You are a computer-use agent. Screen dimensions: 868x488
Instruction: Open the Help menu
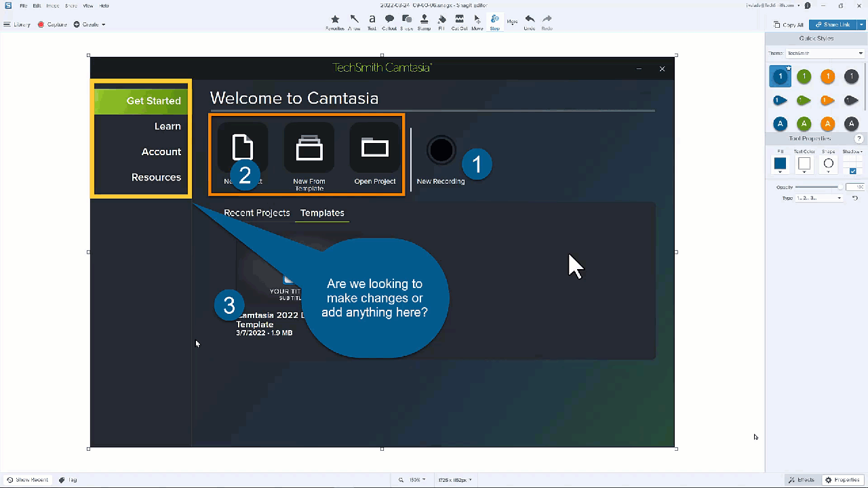point(104,5)
